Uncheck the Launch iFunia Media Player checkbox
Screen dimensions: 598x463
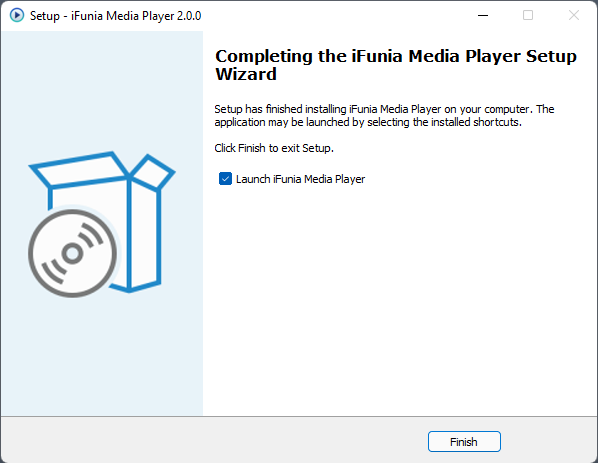tap(225, 178)
